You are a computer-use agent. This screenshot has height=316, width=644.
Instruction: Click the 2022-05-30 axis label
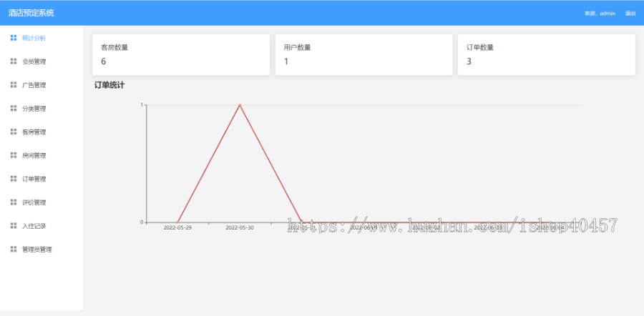pos(240,227)
